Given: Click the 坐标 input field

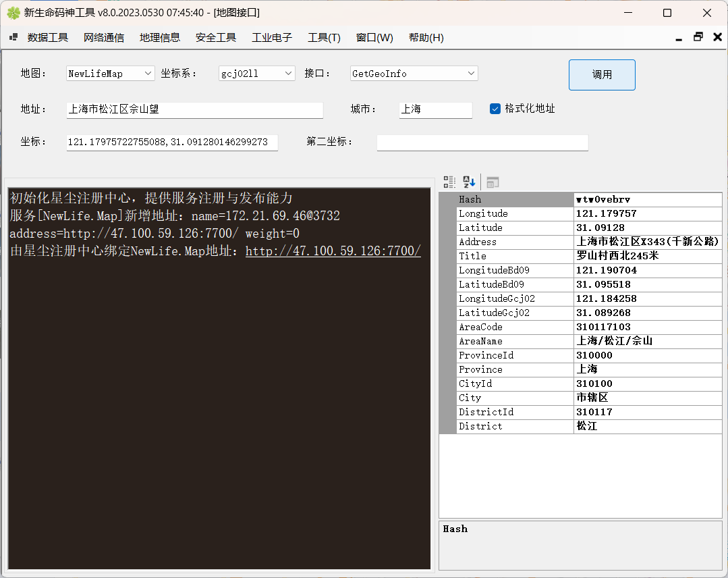Looking at the screenshot, I should click(x=172, y=142).
